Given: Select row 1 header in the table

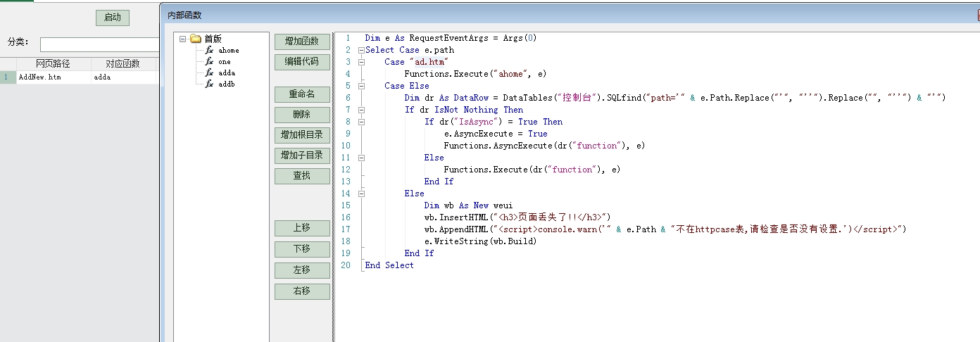Looking at the screenshot, I should coord(8,77).
